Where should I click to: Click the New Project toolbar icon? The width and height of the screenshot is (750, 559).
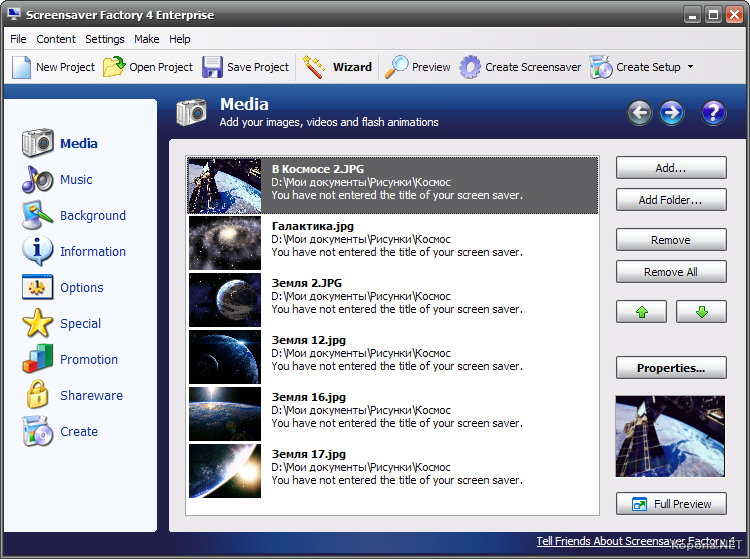point(21,67)
